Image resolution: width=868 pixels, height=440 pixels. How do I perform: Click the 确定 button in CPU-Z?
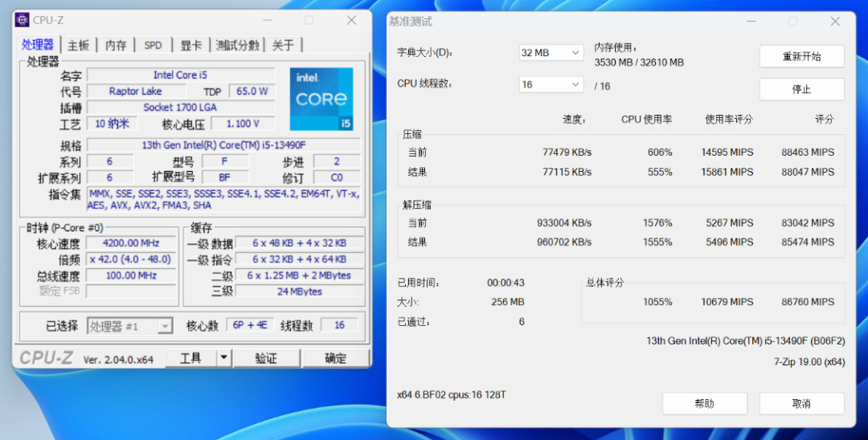335,358
